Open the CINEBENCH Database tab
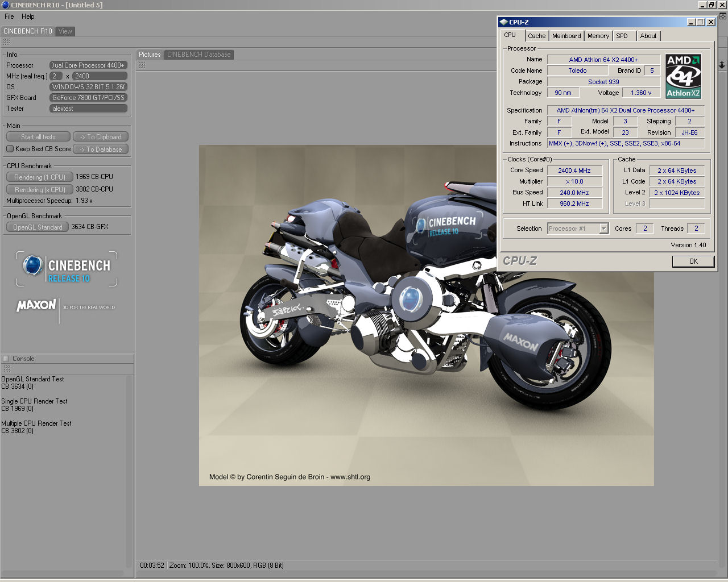Screen dimensions: 728x582 pyautogui.click(x=199, y=55)
